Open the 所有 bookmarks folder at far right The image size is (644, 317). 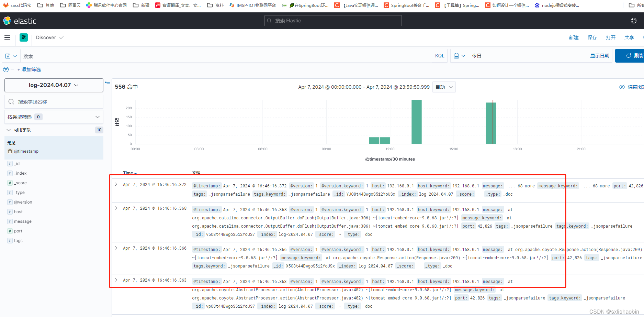[636, 5]
